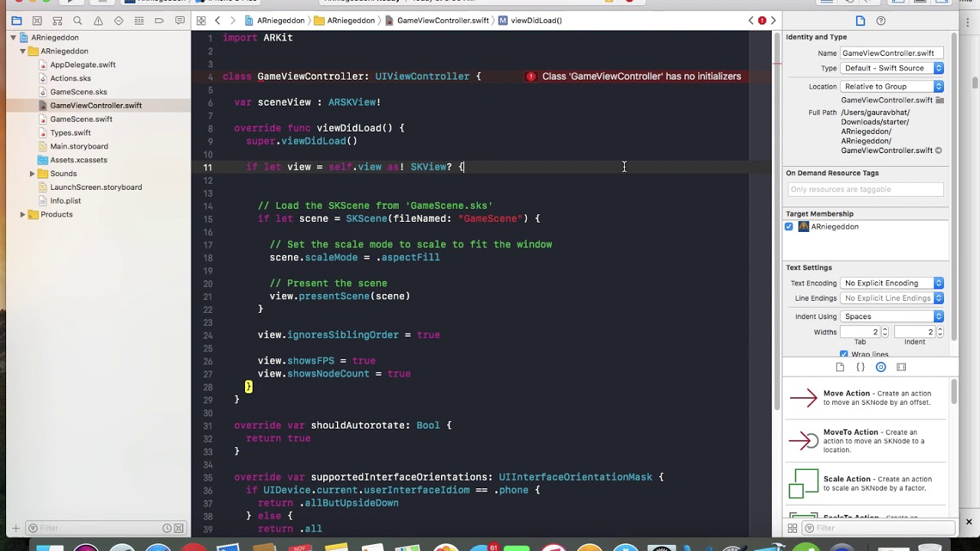Open the Test navigator diamond icon
980x551 pixels.
tap(119, 21)
